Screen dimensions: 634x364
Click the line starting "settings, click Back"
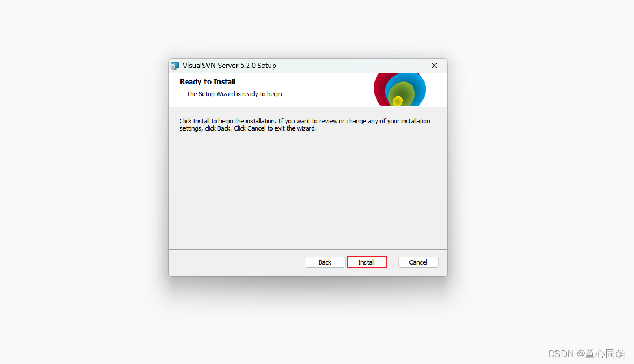[x=248, y=128]
